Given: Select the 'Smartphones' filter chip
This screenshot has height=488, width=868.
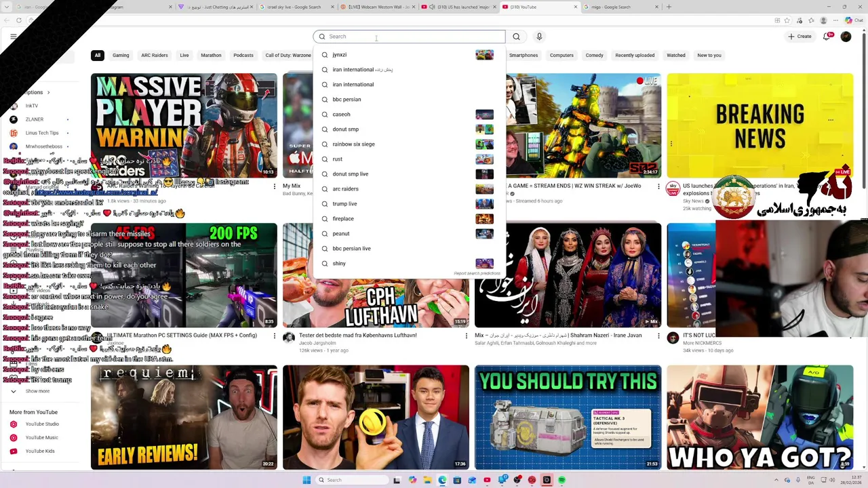Looking at the screenshot, I should click(x=524, y=56).
